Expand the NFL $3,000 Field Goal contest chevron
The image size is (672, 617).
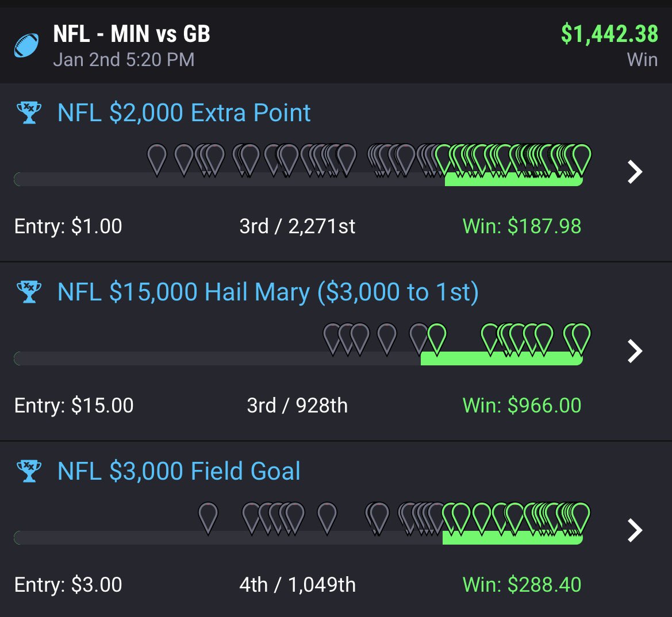(635, 530)
